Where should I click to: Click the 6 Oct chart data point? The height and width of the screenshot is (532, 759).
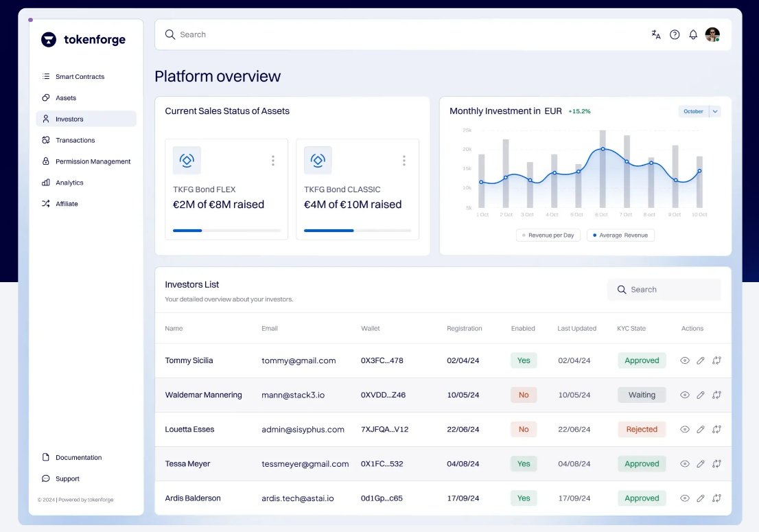tap(603, 149)
